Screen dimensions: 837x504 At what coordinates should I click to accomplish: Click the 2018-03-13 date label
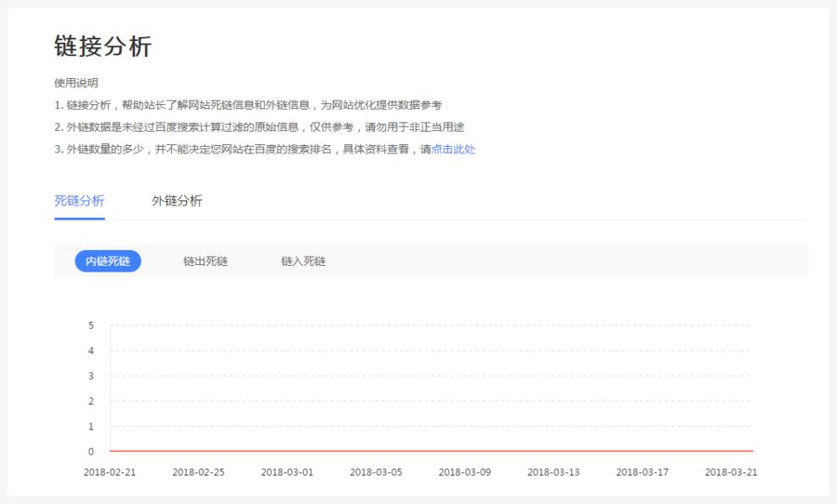[553, 471]
